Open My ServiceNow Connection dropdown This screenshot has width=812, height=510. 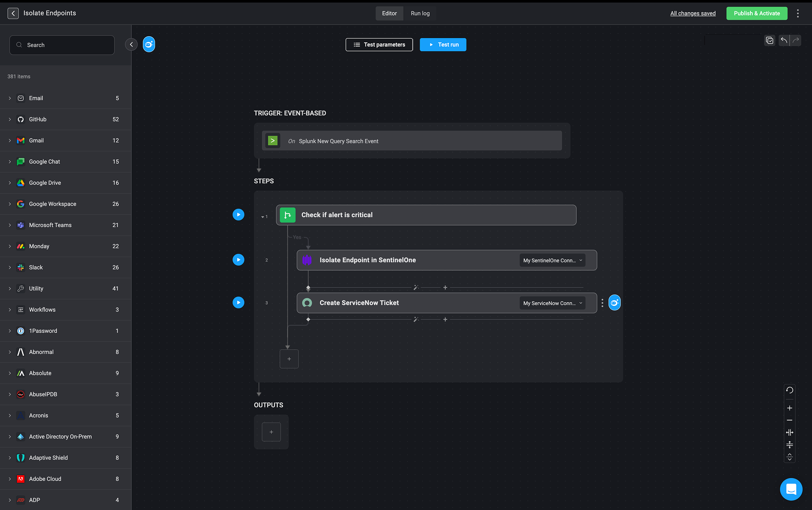point(553,303)
